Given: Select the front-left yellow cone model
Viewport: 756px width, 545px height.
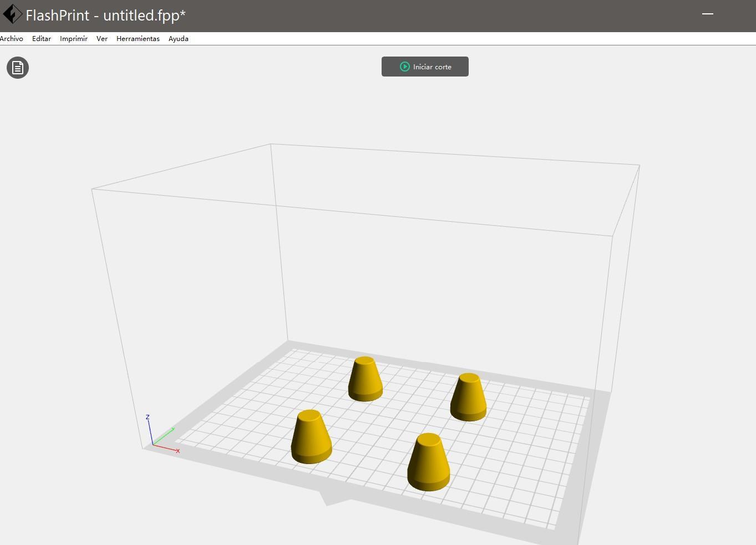Looking at the screenshot, I should click(311, 437).
